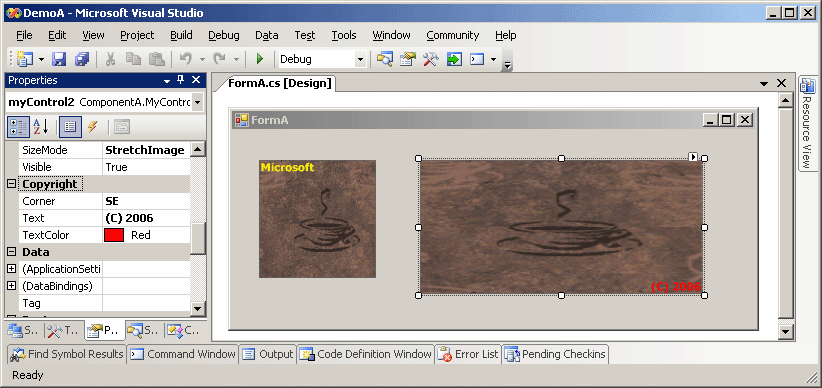Open the Build menu

point(181,35)
